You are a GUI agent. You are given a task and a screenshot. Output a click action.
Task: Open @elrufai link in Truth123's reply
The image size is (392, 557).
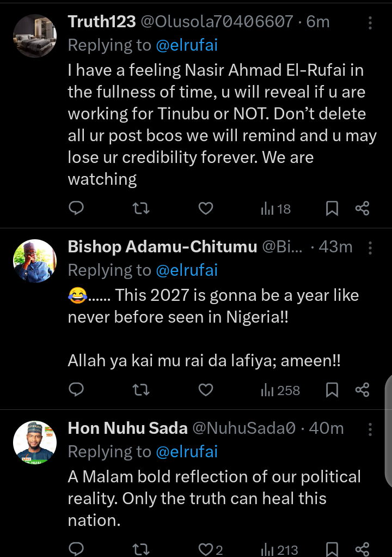(187, 45)
